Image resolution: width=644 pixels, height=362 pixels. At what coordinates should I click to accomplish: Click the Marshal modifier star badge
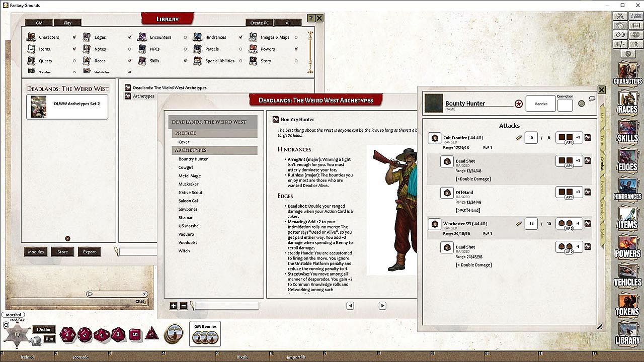coord(17,334)
